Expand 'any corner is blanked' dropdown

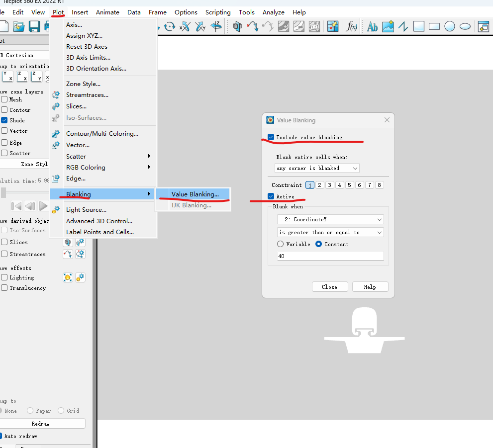pyautogui.click(x=317, y=168)
